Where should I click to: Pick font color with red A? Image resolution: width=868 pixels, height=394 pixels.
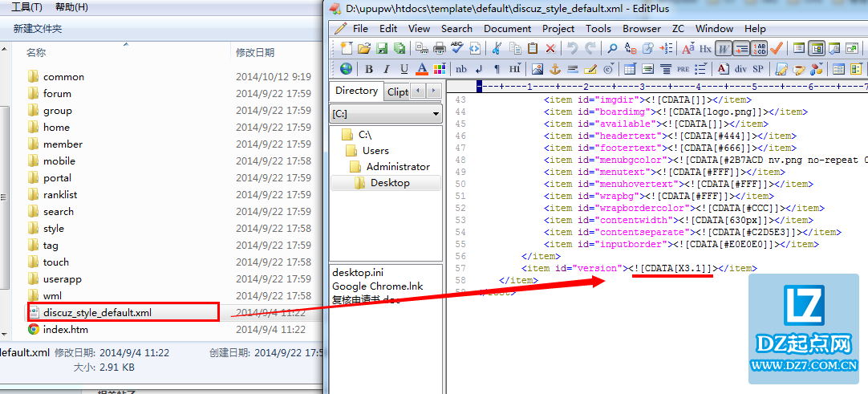(x=422, y=69)
